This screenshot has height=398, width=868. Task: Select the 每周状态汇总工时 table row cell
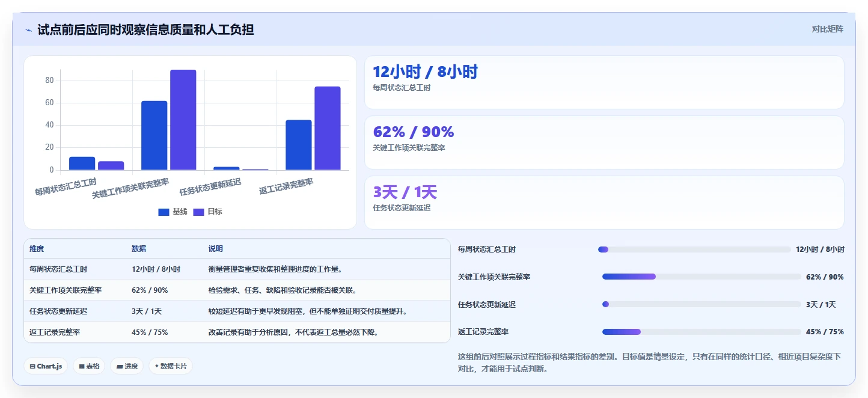(58, 269)
